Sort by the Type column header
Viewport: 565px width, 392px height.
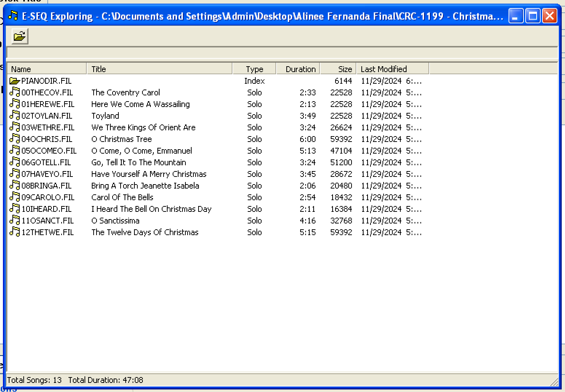[254, 69]
